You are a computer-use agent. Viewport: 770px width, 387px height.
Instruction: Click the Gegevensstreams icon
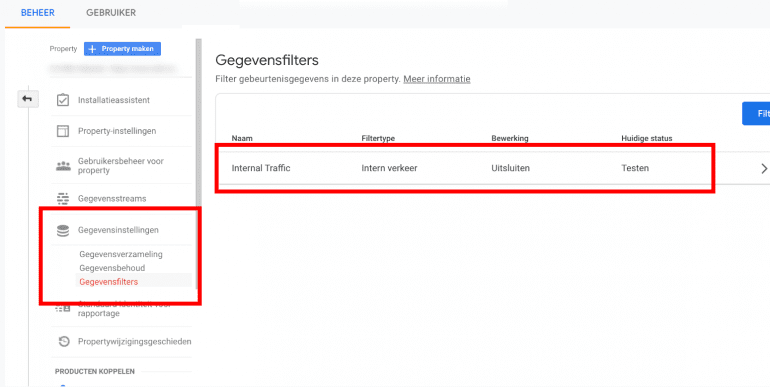tap(63, 198)
